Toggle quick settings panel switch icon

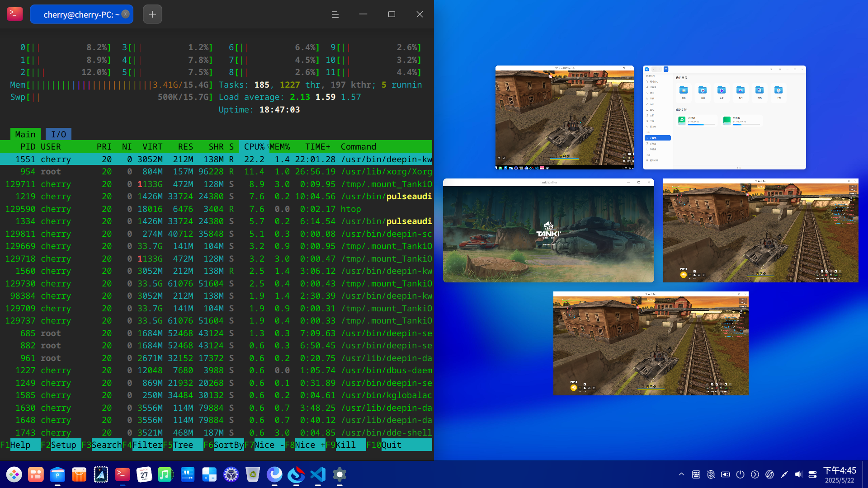[812, 474]
